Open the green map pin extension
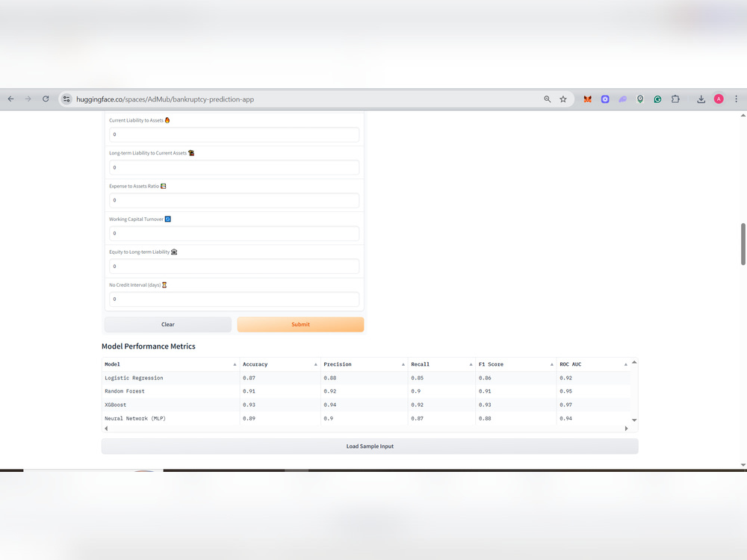This screenshot has width=747, height=560. pos(640,99)
